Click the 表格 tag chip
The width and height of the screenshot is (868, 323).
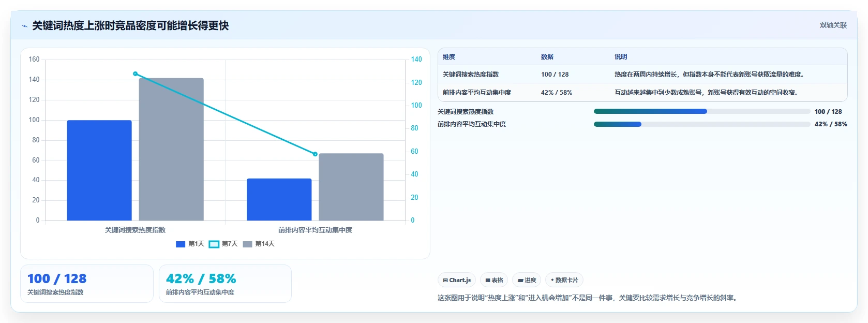[x=494, y=280]
